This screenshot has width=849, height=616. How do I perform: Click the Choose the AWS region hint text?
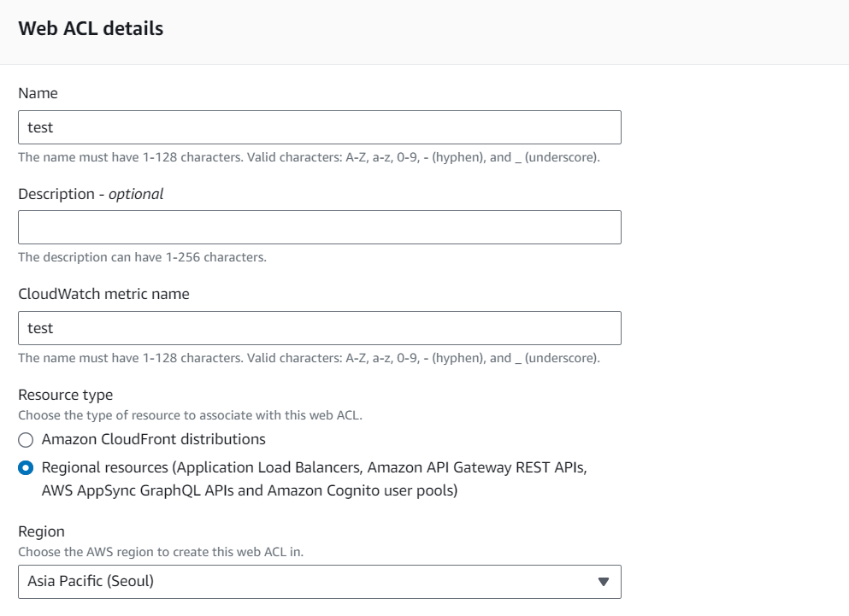click(161, 552)
